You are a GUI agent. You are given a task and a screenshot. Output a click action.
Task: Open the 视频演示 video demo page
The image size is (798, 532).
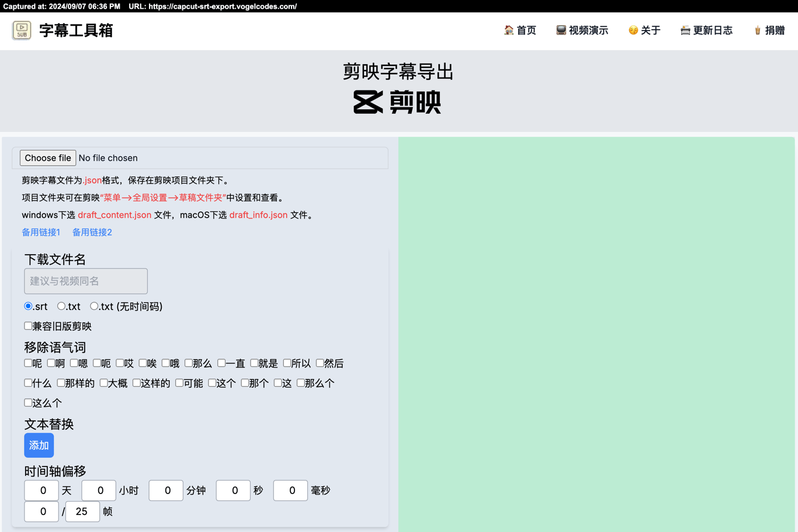pyautogui.click(x=582, y=30)
